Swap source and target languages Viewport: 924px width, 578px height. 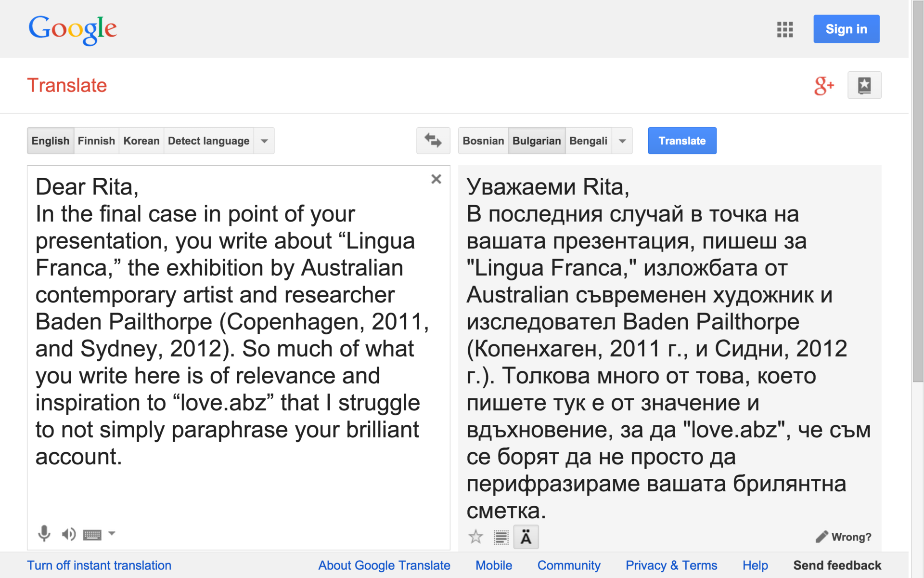tap(433, 141)
